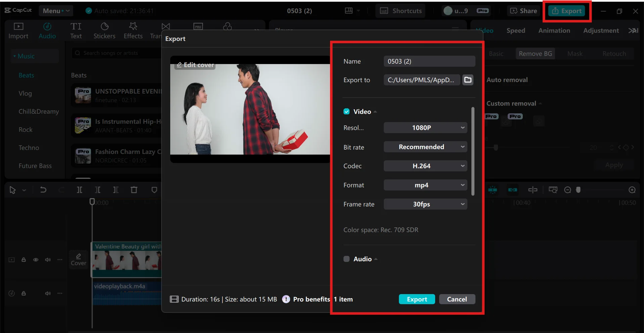644x333 pixels.
Task: Click the cyan Export button in the dialog
Action: pyautogui.click(x=417, y=299)
